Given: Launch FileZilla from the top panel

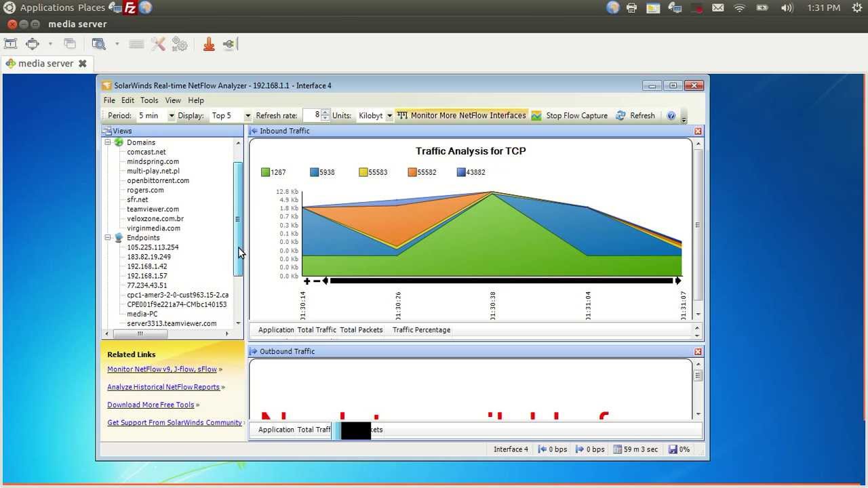Looking at the screenshot, I should (130, 7).
